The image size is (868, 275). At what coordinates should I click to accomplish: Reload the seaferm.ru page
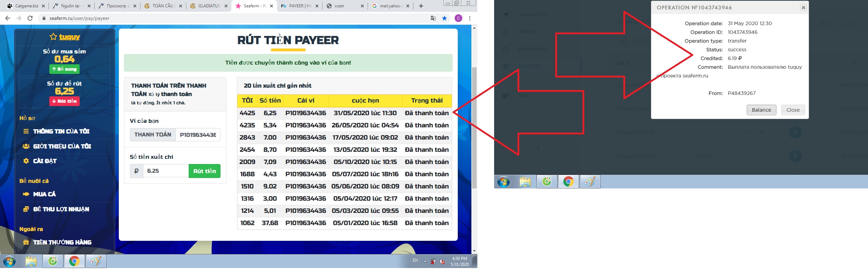coord(30,18)
